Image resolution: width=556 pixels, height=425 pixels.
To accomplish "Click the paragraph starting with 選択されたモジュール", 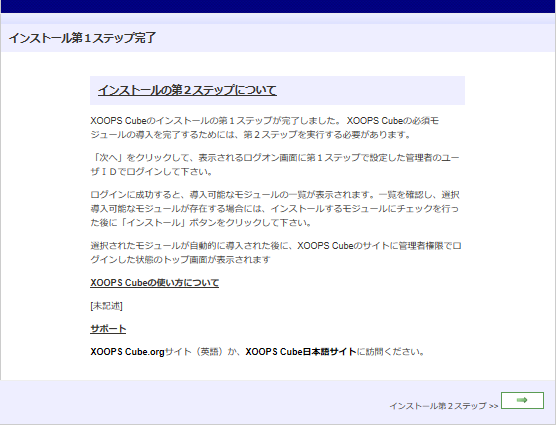I will click(276, 252).
